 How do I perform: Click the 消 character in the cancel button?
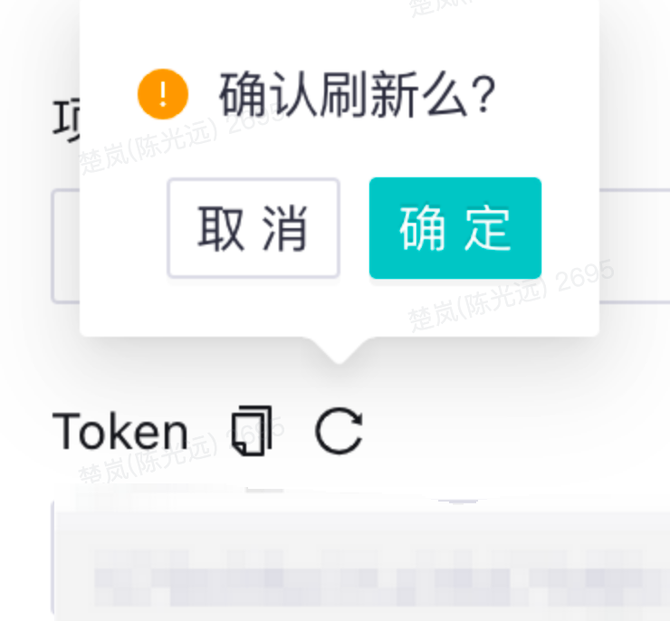tap(285, 229)
